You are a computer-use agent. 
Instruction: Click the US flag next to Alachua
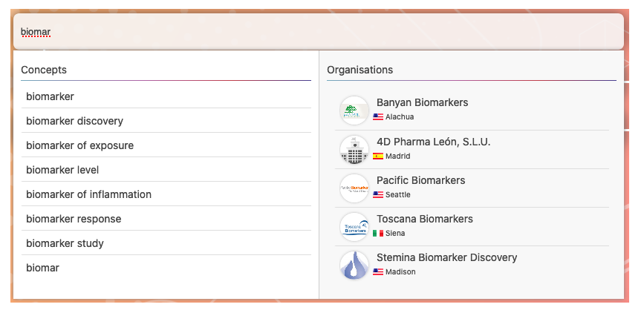click(x=378, y=117)
